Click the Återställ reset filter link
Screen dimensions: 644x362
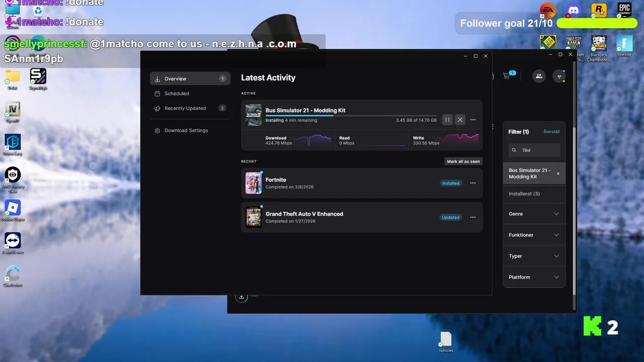[551, 132]
